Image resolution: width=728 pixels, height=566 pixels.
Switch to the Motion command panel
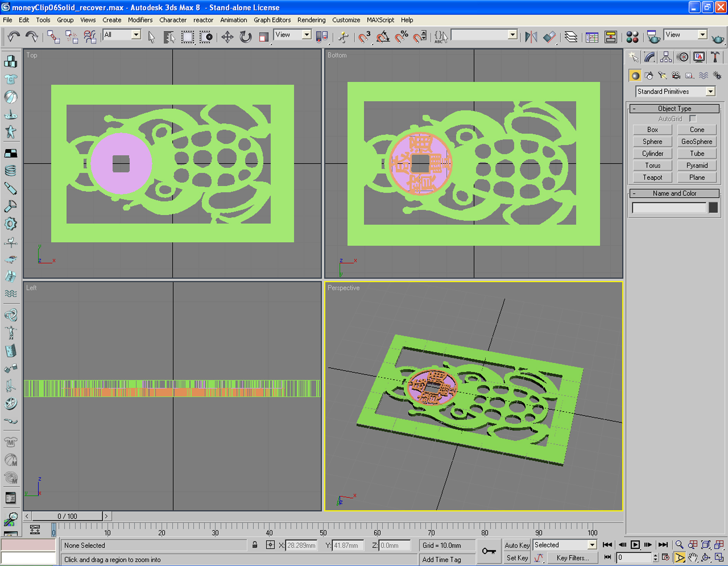click(x=682, y=57)
